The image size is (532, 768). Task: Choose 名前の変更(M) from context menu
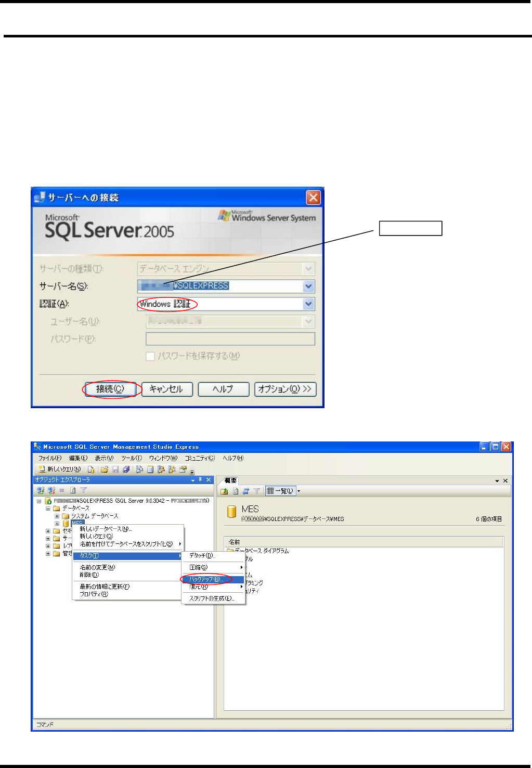128,567
